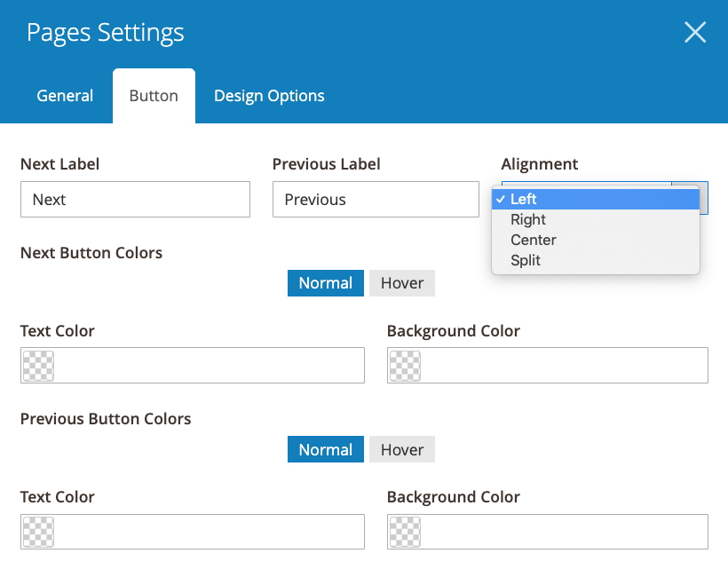728x577 pixels.
Task: Select Normal state for Previous Button Colors
Action: pos(325,449)
